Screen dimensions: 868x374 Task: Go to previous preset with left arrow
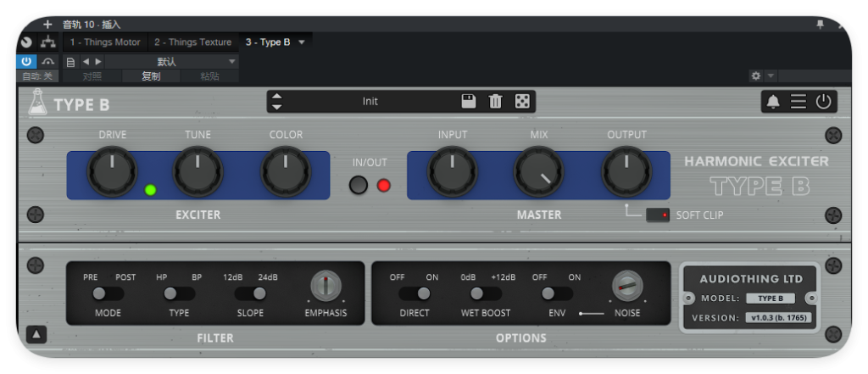pyautogui.click(x=86, y=62)
